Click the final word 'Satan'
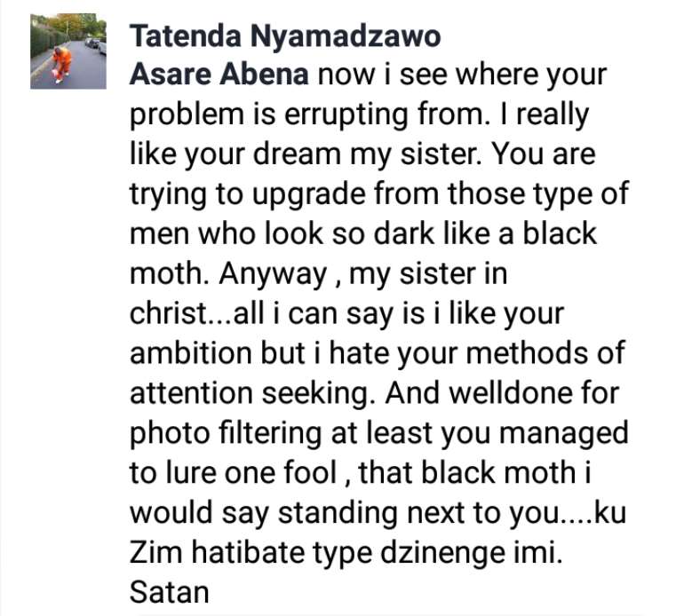Screen dimensions: 684x616 (170, 592)
